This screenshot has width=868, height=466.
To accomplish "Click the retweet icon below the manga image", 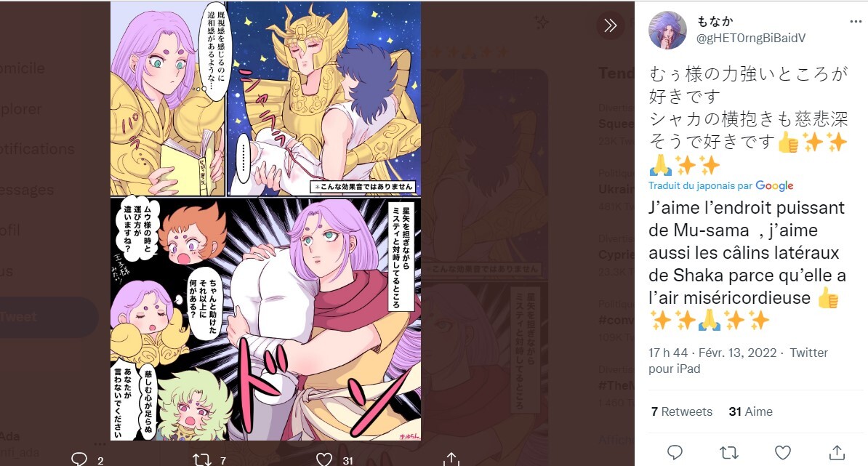I will [x=201, y=459].
